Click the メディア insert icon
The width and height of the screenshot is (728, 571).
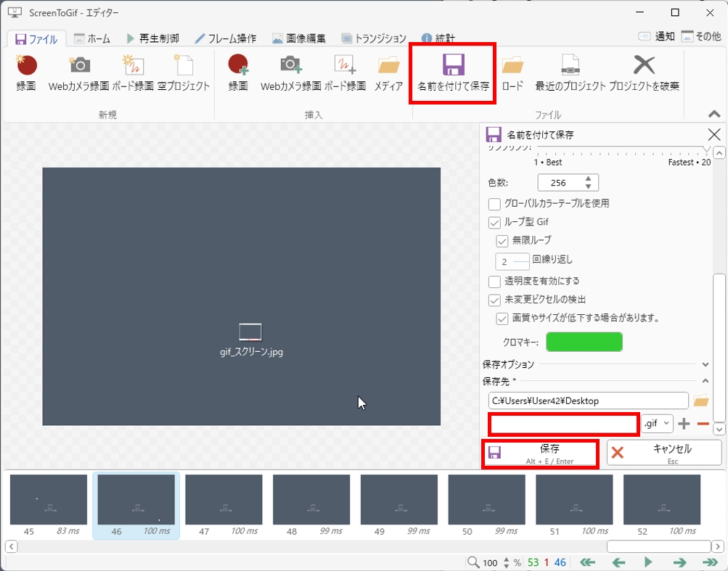(389, 66)
